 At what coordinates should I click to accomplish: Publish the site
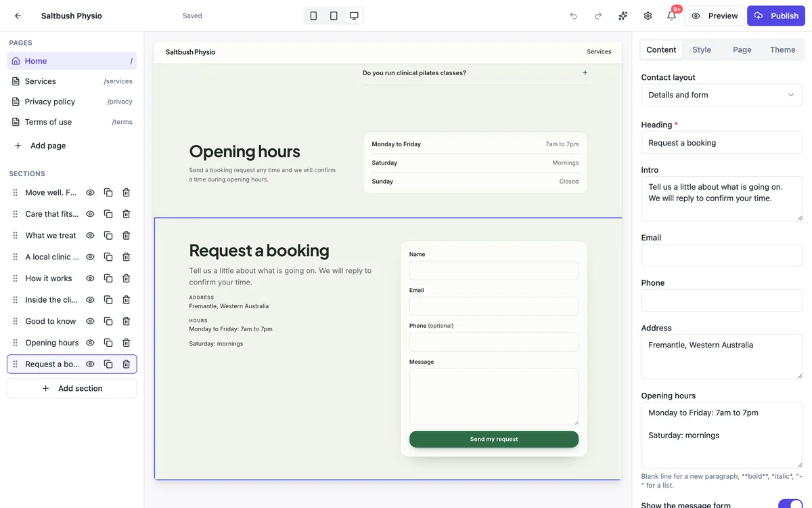[776, 16]
